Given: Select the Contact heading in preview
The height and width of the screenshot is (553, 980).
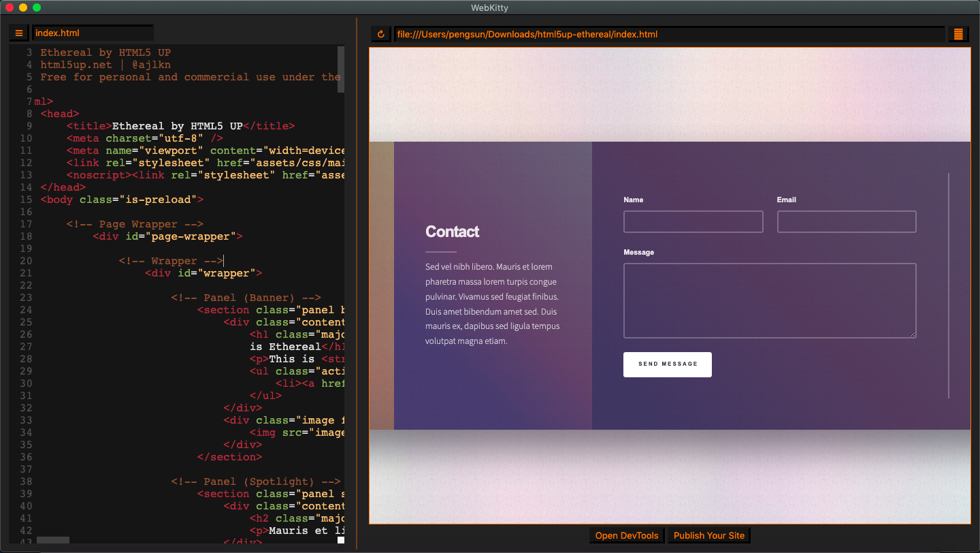Looking at the screenshot, I should point(452,232).
